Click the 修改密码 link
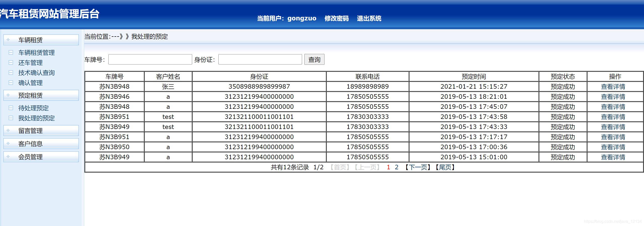644x226 pixels. click(x=337, y=18)
